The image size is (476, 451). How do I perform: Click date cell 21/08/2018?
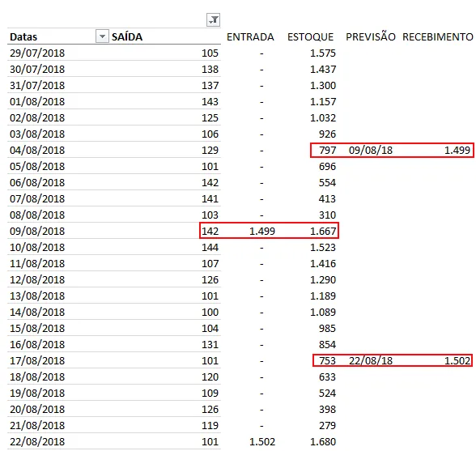(x=37, y=425)
